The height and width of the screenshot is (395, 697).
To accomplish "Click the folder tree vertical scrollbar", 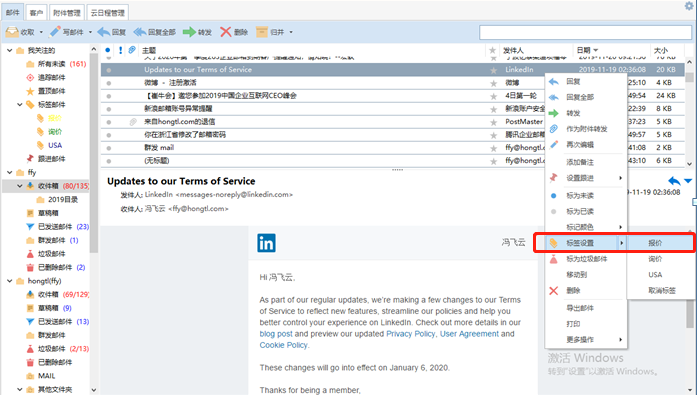I will tap(93, 152).
